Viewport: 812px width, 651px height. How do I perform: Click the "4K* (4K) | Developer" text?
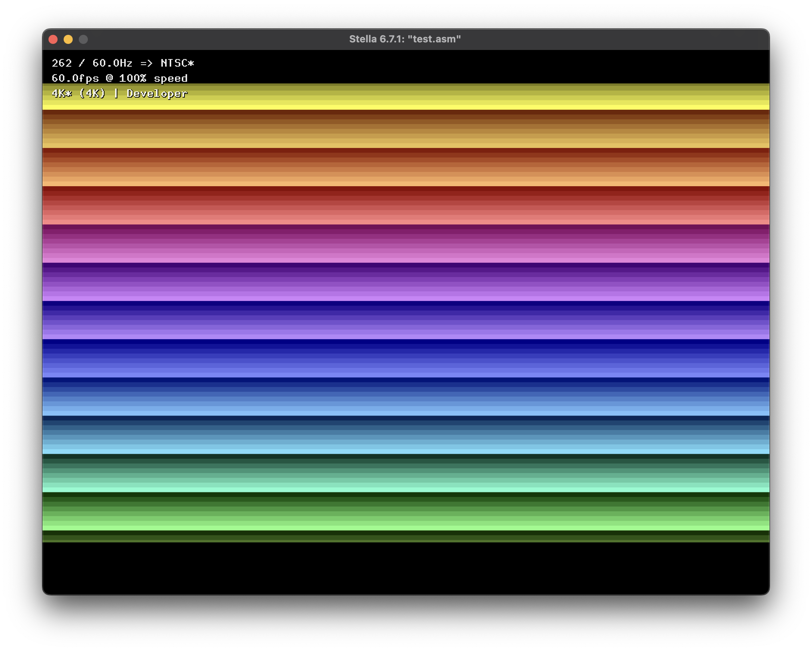pyautogui.click(x=120, y=93)
